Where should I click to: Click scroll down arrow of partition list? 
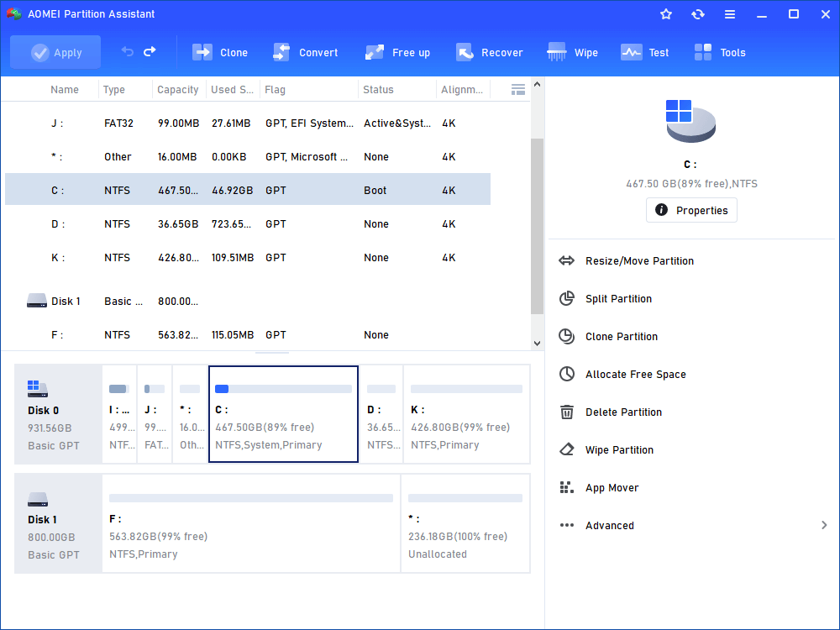[538, 344]
